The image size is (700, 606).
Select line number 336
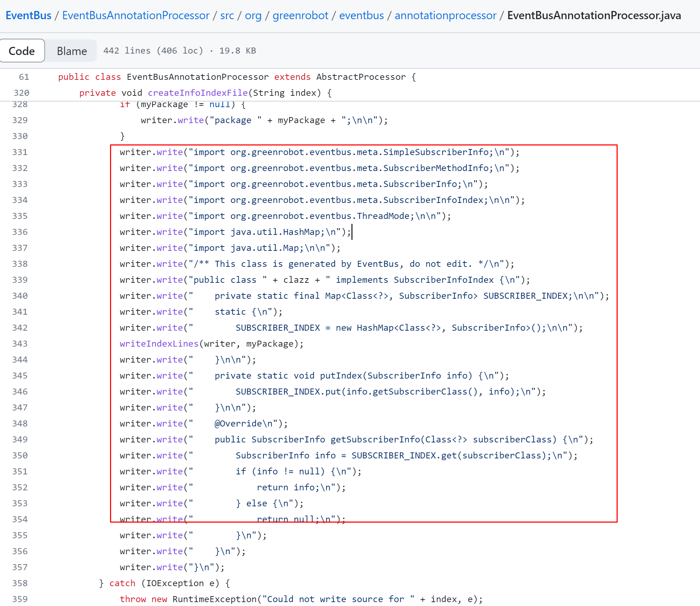point(20,232)
